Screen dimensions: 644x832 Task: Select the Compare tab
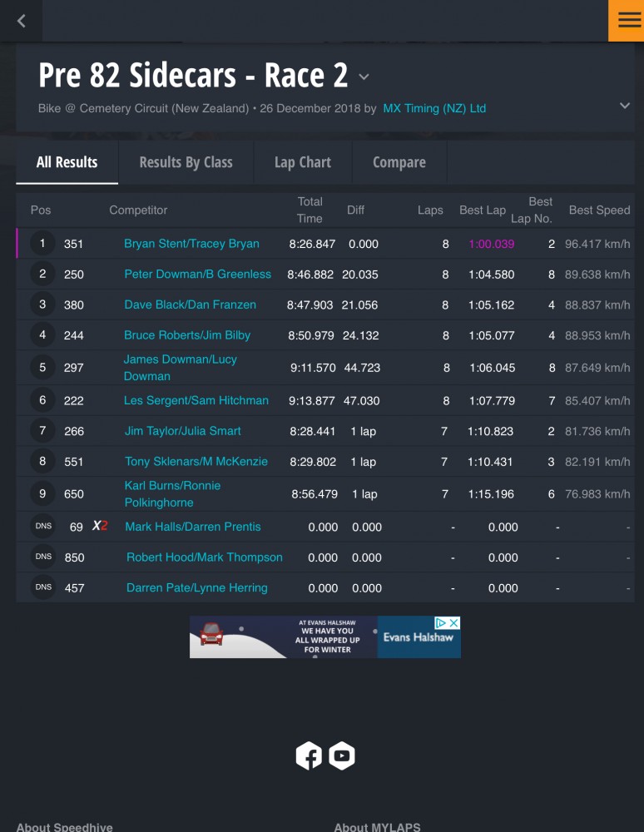(x=399, y=162)
